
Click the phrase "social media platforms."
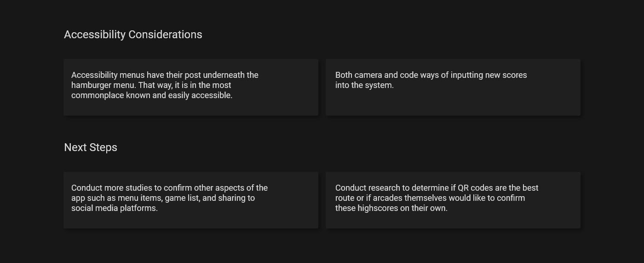(115, 208)
